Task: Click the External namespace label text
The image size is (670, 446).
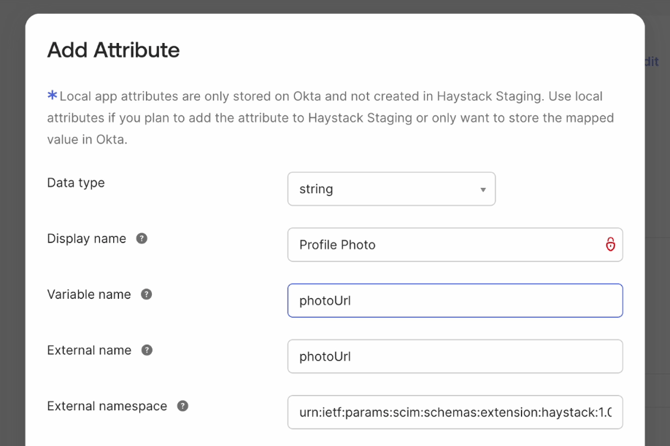Action: point(107,406)
